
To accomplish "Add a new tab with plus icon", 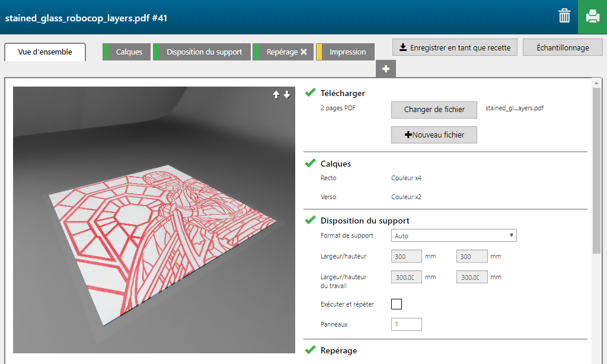I will coord(385,69).
